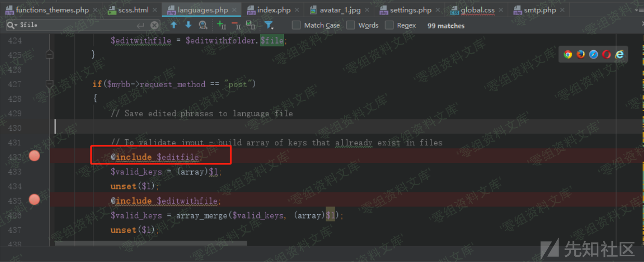The image size is (644, 262).
Task: Click the Find in path magnifier icon
Action: pyautogui.click(x=203, y=25)
